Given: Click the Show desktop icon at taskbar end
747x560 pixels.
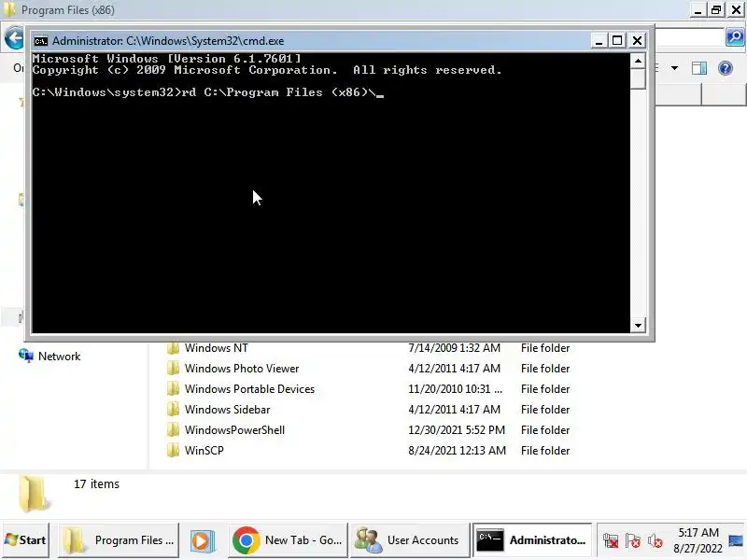Looking at the screenshot, I should [736, 540].
